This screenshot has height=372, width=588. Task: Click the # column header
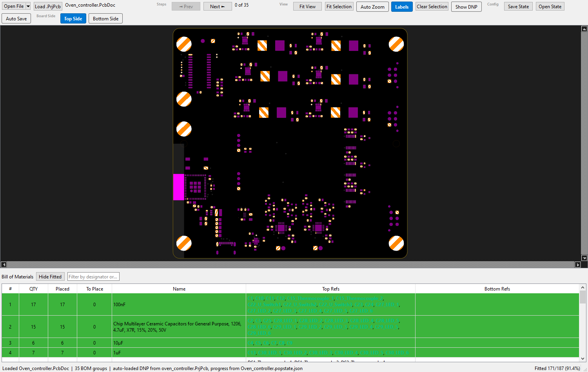tap(11, 289)
